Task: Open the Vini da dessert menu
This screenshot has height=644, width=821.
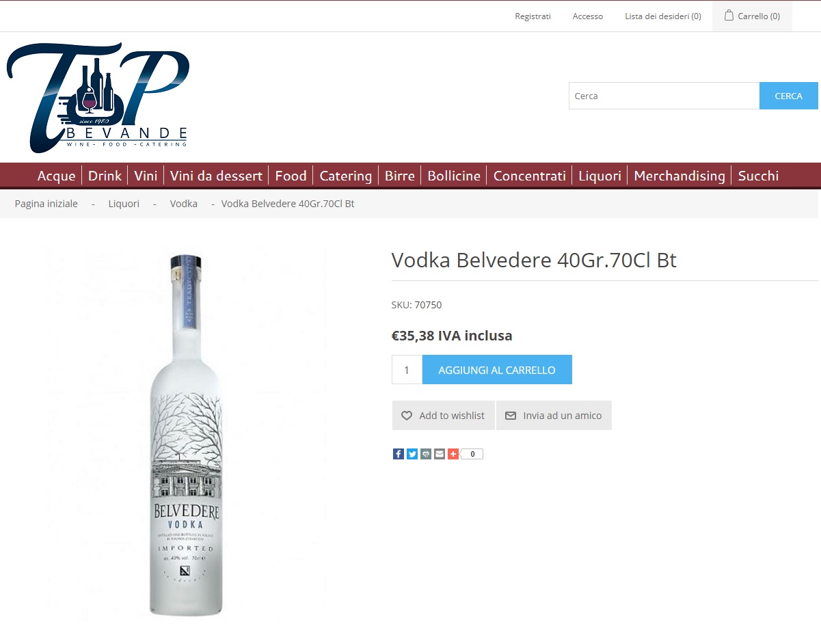Action: coord(216,176)
